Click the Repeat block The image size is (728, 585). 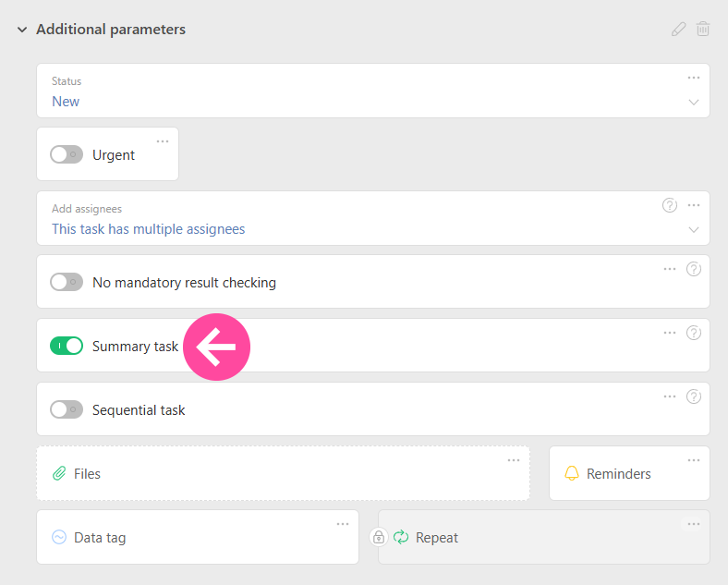point(437,538)
